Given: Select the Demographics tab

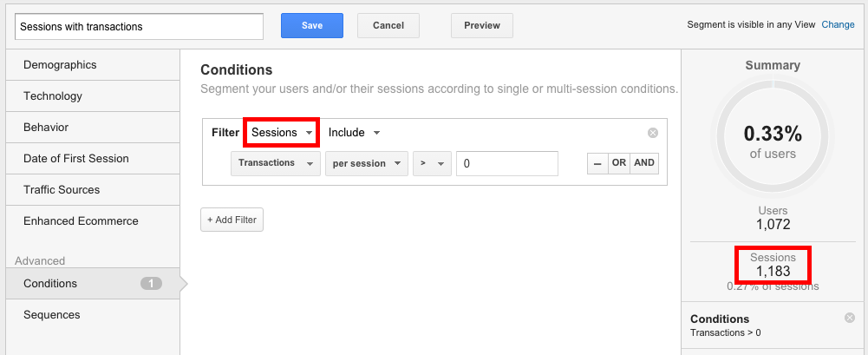Looking at the screenshot, I should point(60,65).
